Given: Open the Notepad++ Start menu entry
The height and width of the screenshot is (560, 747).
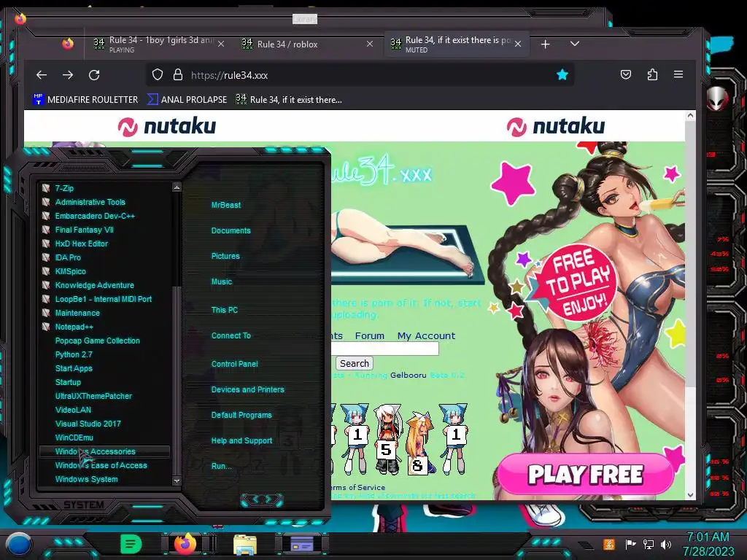Looking at the screenshot, I should tap(74, 327).
